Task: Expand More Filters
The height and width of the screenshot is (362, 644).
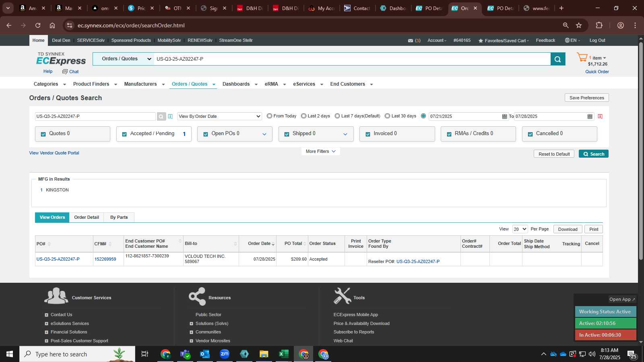Action: tap(320, 151)
